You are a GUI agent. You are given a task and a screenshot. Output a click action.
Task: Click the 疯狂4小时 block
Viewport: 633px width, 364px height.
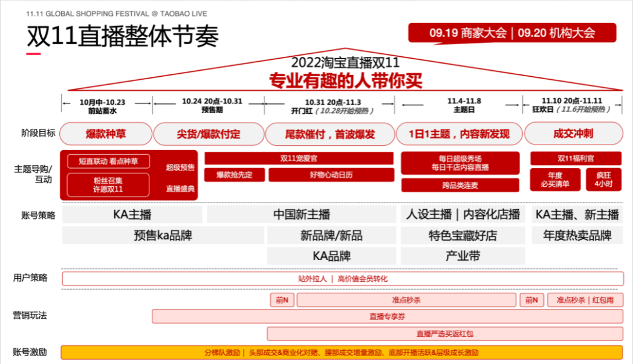(603, 180)
